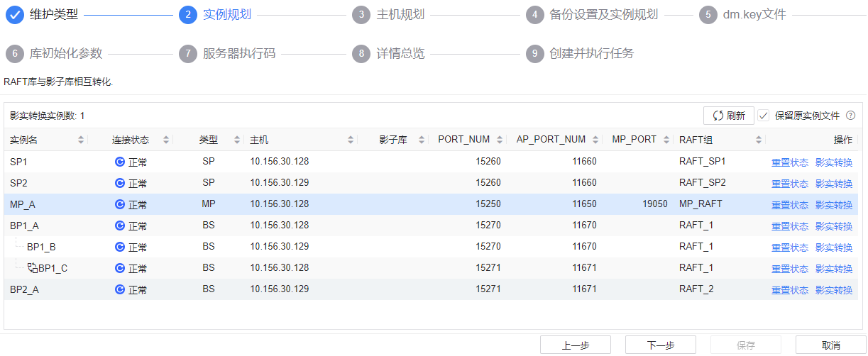868x356 pixels.
Task: Click PORT_NUM value 15250
Action: 488,204
